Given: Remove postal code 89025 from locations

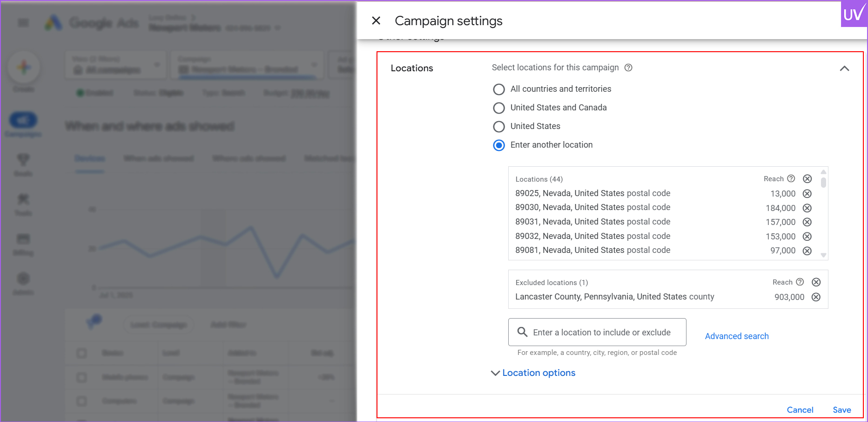Looking at the screenshot, I should coord(807,194).
